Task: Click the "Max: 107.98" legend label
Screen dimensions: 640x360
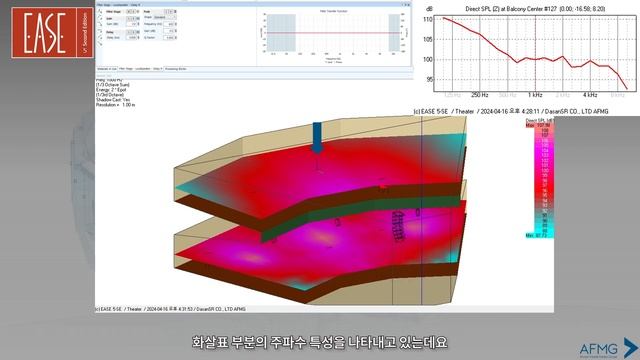Action: click(539, 125)
